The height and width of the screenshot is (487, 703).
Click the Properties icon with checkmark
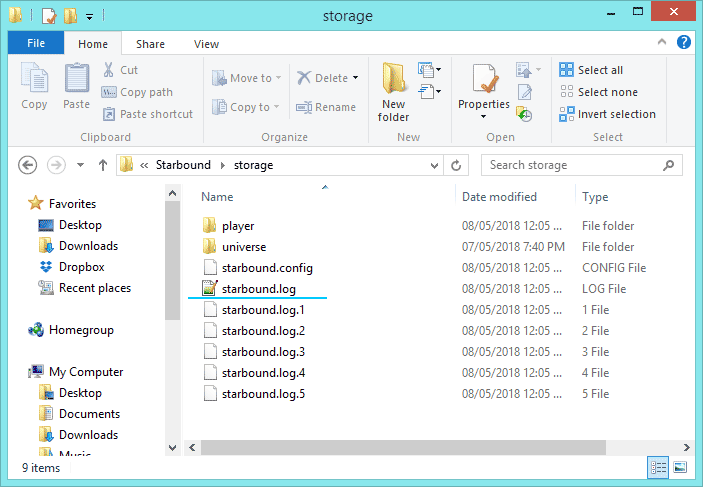click(x=484, y=78)
